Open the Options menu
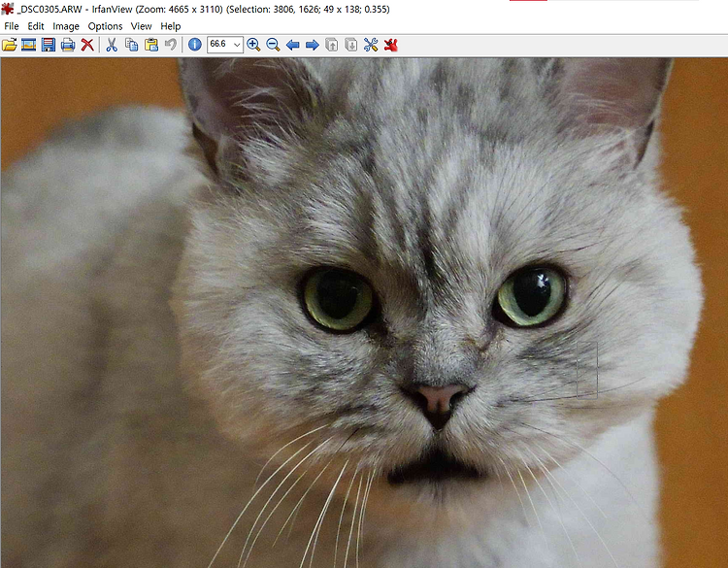The image size is (728, 568). [105, 26]
